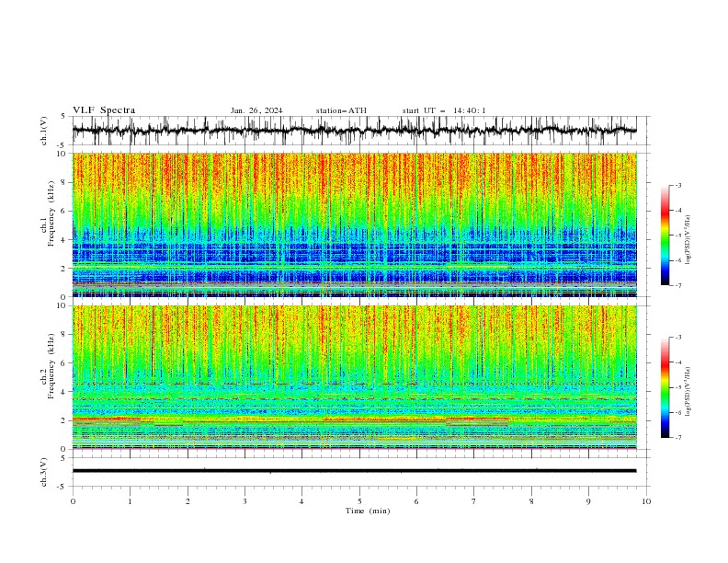728x563 pixels.
Task: Click the "ch.3(V)" axis label
Action: click(x=44, y=472)
